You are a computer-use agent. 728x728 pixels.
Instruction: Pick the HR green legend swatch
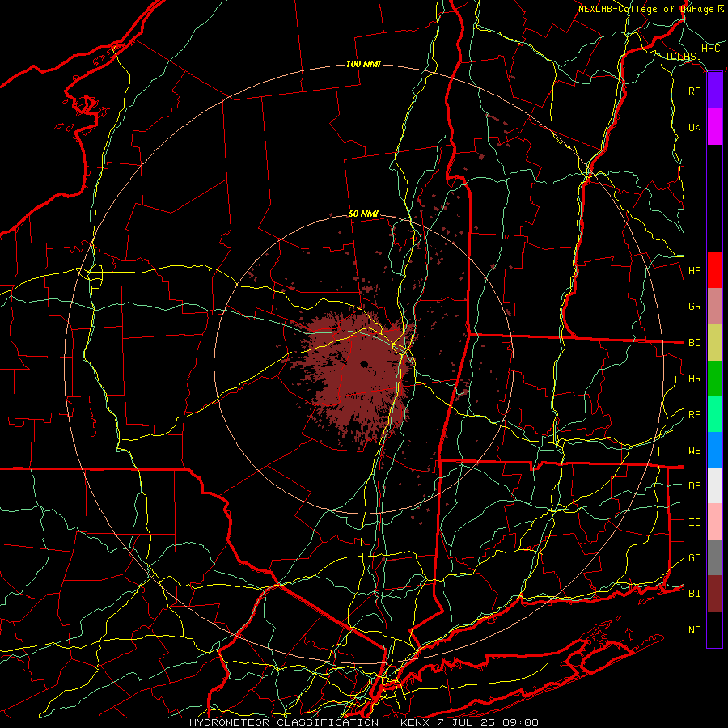714,379
